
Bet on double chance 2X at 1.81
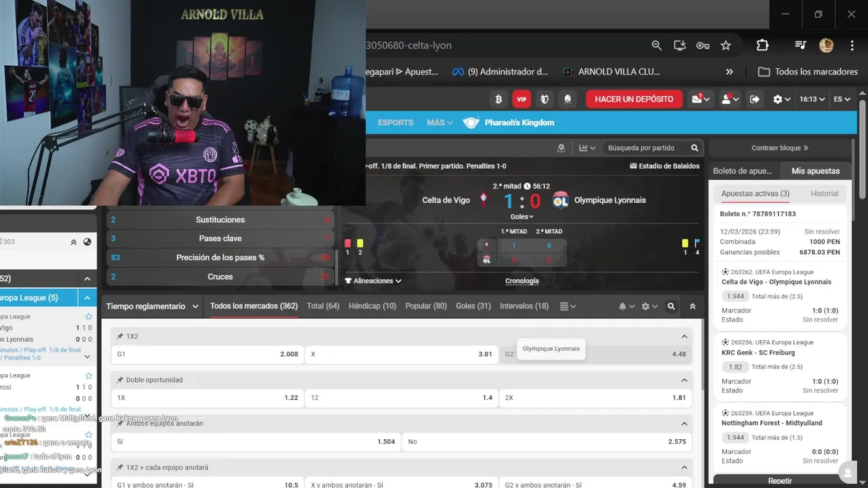(x=595, y=398)
